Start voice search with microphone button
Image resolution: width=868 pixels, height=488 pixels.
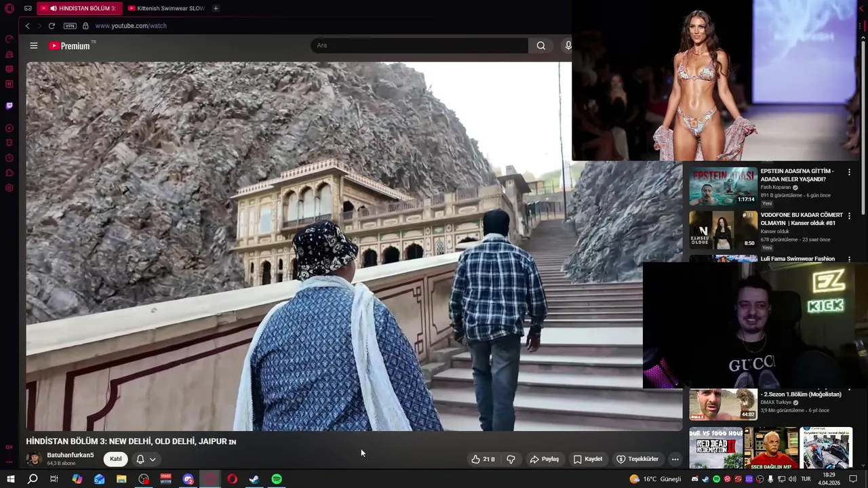(568, 45)
